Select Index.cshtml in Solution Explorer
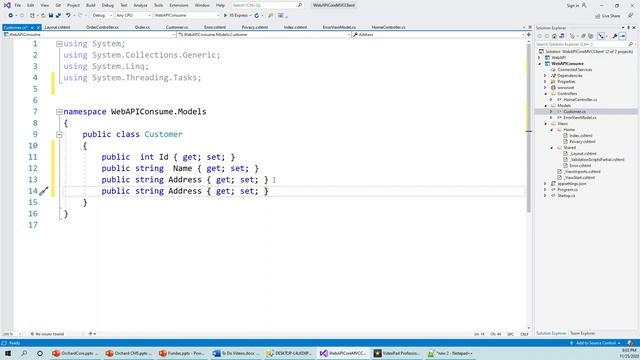Screen dimensions: 640x360 pyautogui.click(x=581, y=136)
